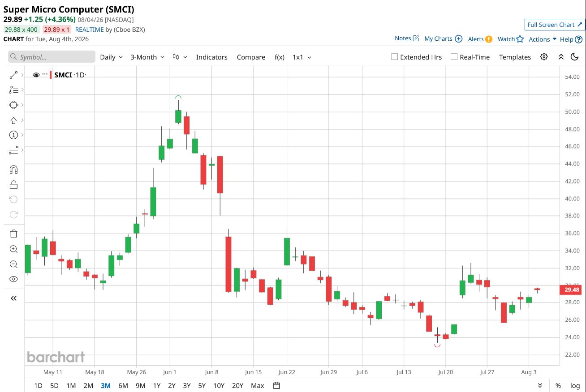Open the Templates menu
This screenshot has width=586, height=392.
pos(515,57)
